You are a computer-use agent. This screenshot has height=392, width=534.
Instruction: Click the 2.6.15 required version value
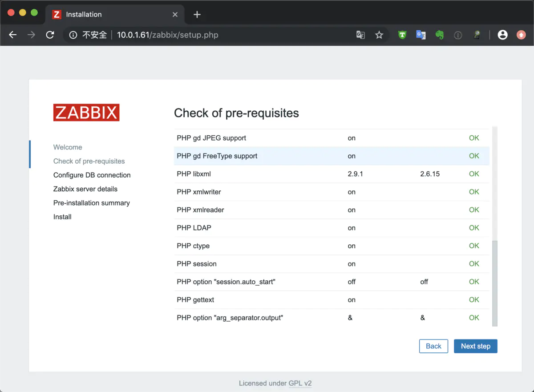[430, 174]
